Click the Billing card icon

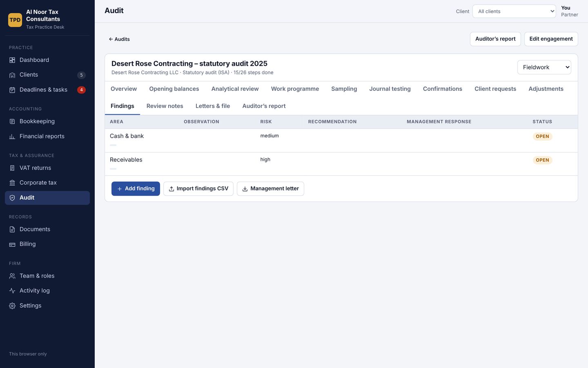[12, 244]
